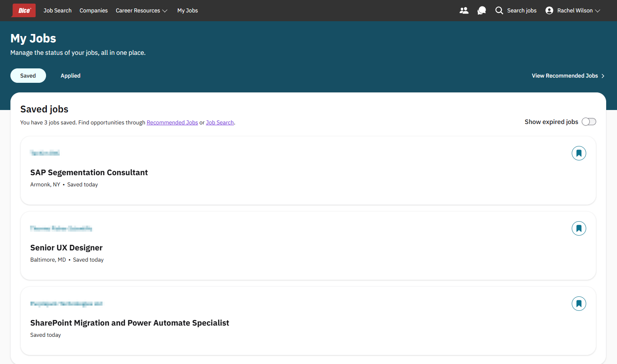
Task: Follow the Recommended Jobs link
Action: (x=172, y=122)
